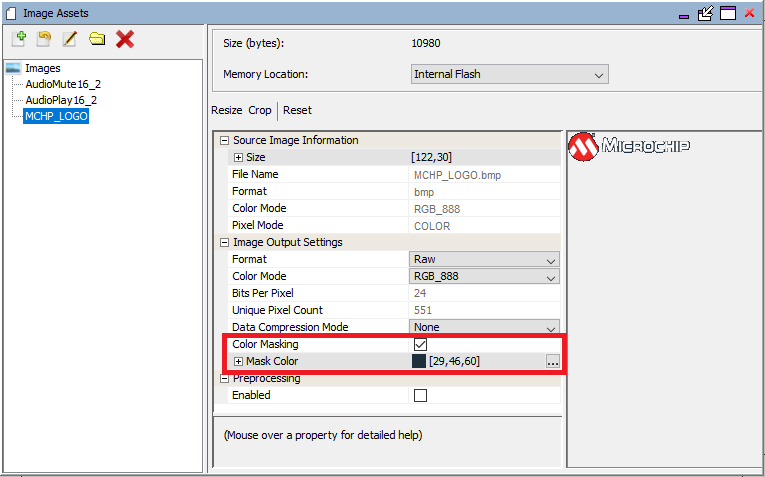Viewport: 765px width, 477px height.
Task: Click the add new image icon
Action: (19, 39)
